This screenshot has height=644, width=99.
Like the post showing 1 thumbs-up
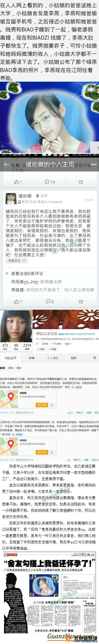click(18, 182)
